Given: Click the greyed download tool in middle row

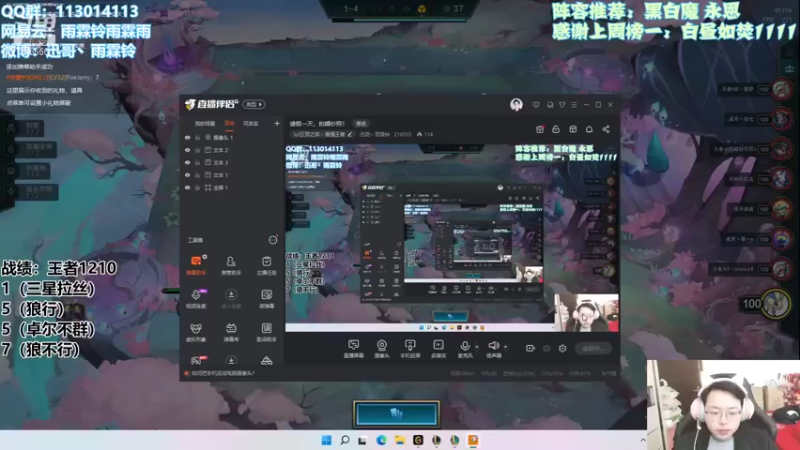Looking at the screenshot, I should point(231,298).
